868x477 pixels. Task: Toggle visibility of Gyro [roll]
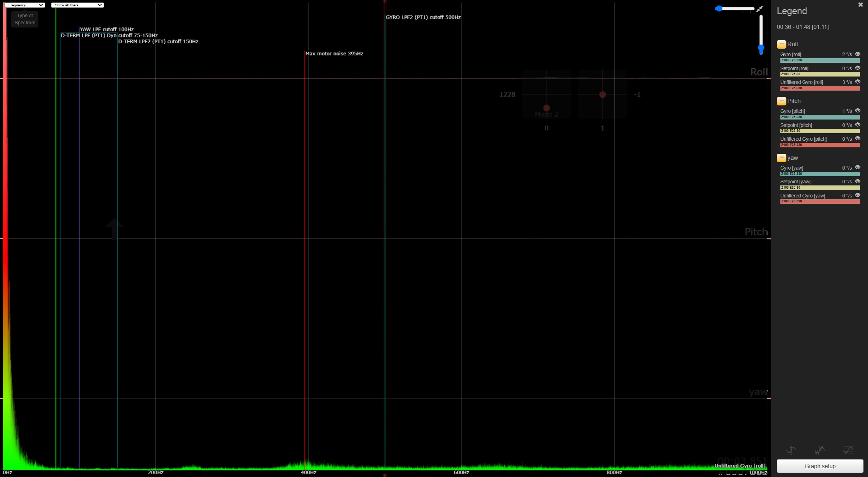pos(857,54)
